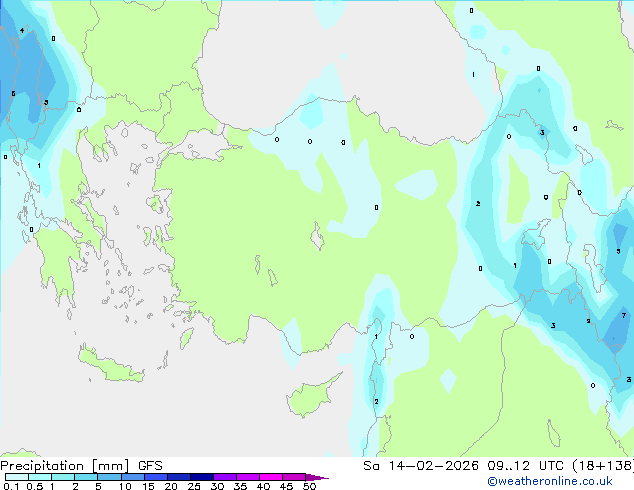The width and height of the screenshot is (634, 490).
Task: Pick the 0.5–1 legend color swatch
Action: [40, 477]
